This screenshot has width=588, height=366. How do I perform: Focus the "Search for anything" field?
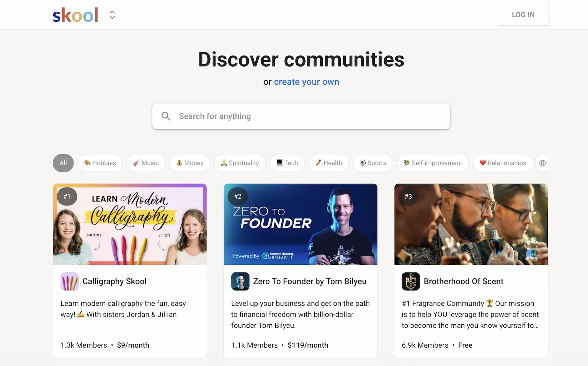pyautogui.click(x=301, y=116)
